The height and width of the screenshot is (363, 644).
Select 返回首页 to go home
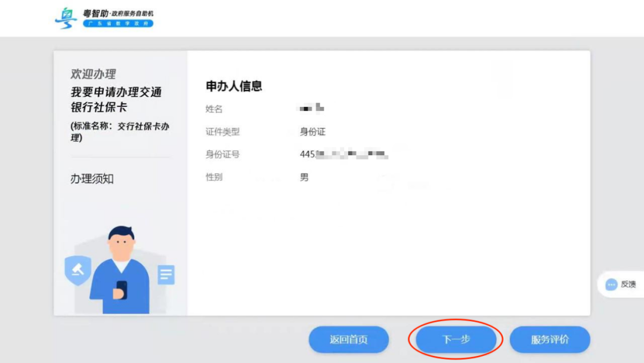348,339
